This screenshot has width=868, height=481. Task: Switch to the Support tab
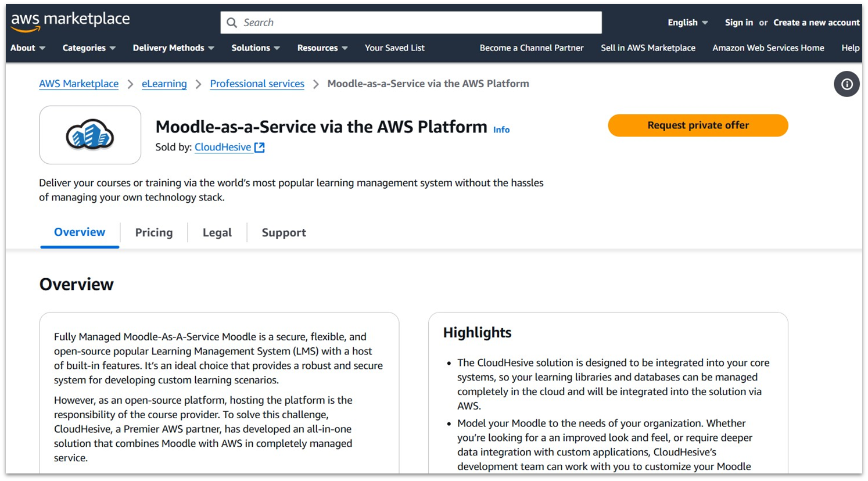point(284,233)
